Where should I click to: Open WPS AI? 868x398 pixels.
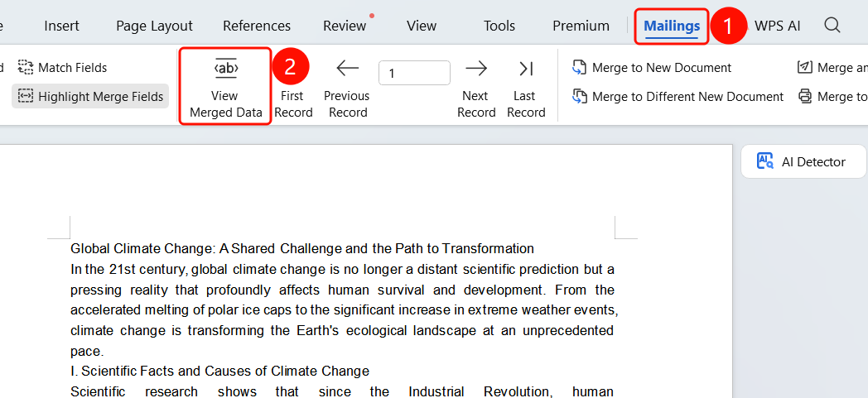coord(777,26)
